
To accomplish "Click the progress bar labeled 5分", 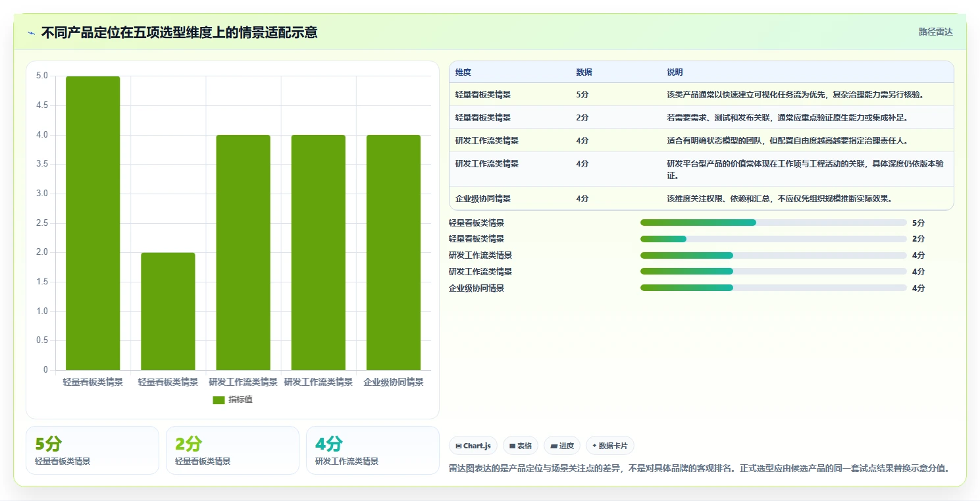I will tap(773, 223).
